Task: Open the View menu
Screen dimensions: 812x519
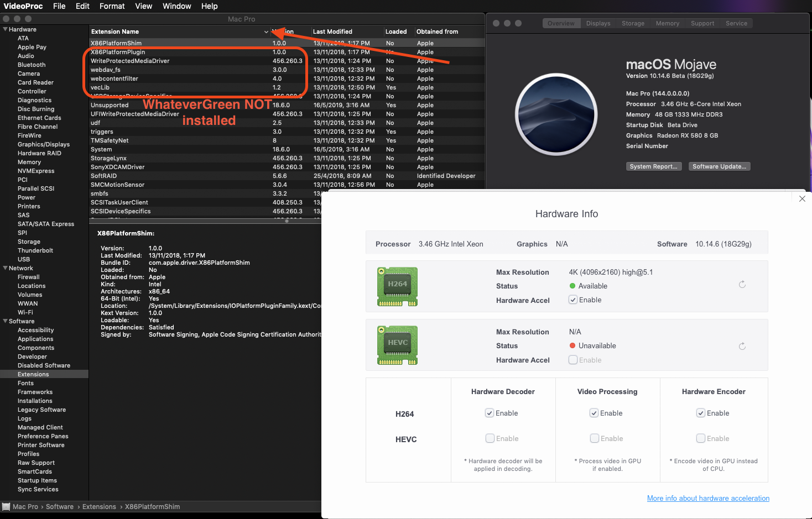Action: tap(144, 6)
